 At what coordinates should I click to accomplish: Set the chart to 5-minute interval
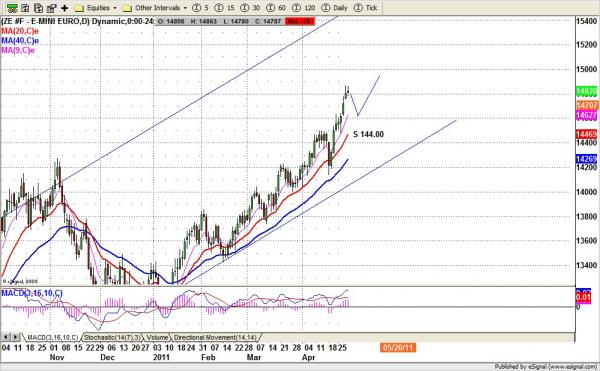(200, 8)
